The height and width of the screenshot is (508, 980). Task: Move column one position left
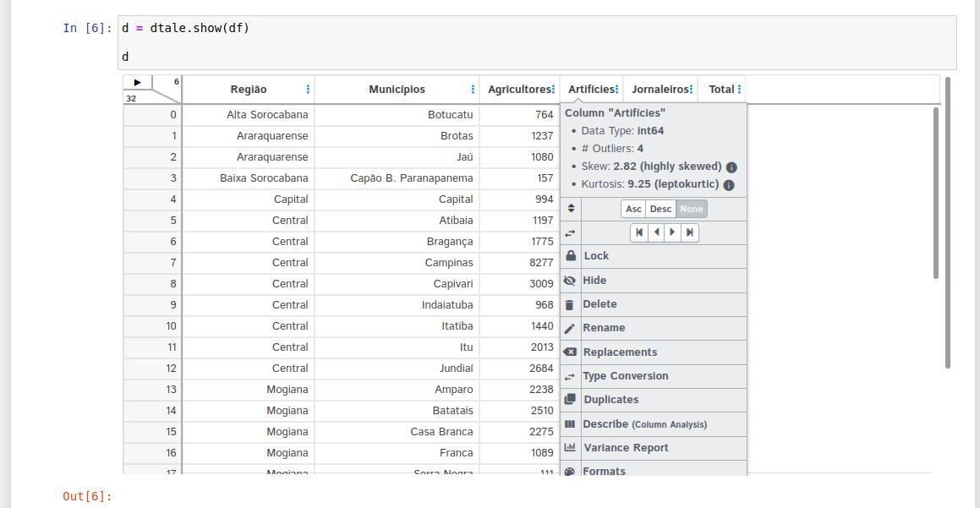(x=656, y=232)
